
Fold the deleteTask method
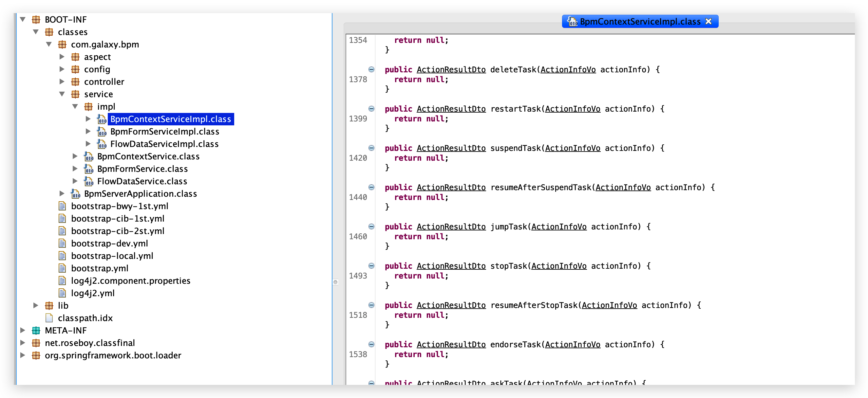pyautogui.click(x=371, y=70)
